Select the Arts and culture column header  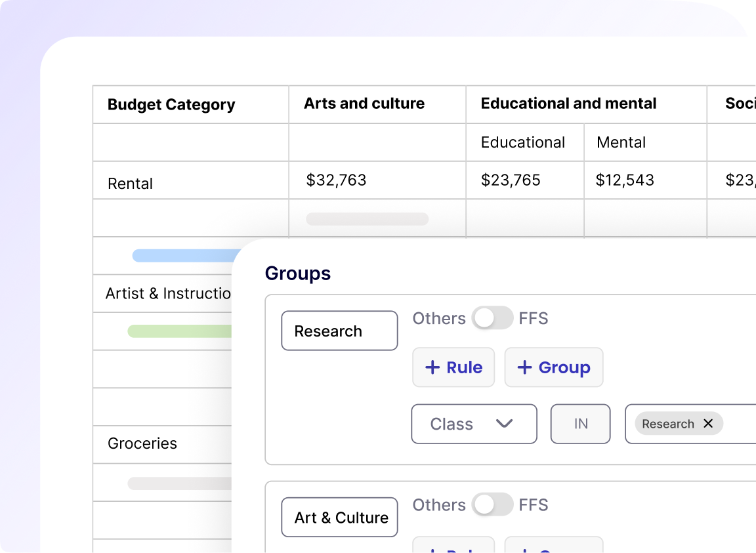tap(364, 103)
